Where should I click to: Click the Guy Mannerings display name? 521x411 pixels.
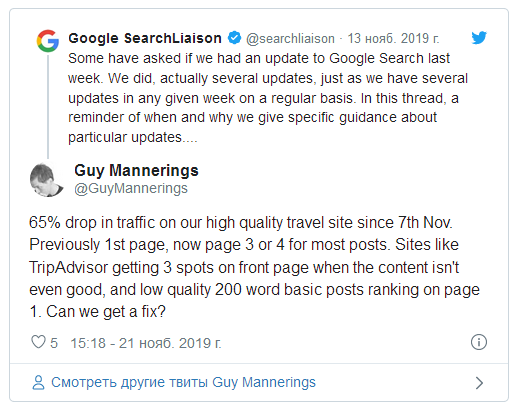point(136,170)
